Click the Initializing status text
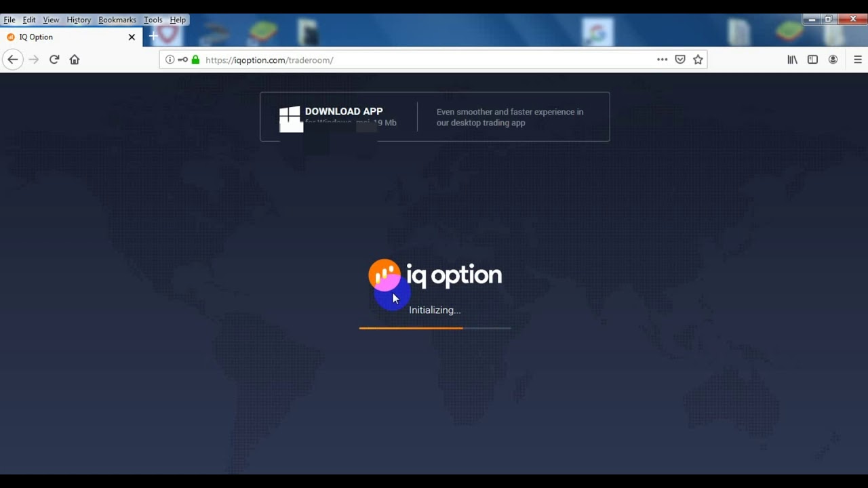This screenshot has width=868, height=488. pos(435,310)
